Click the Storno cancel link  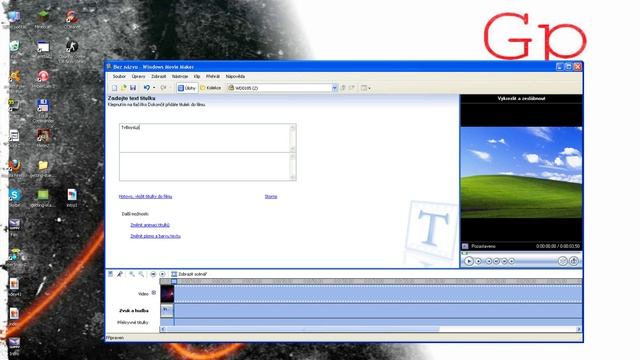pos(271,196)
